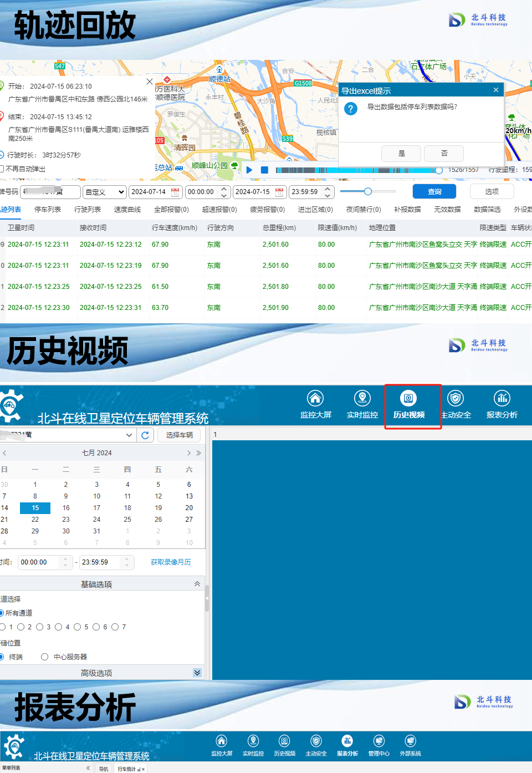
Task: Switch to the 停车列表 tab
Action: 48,210
